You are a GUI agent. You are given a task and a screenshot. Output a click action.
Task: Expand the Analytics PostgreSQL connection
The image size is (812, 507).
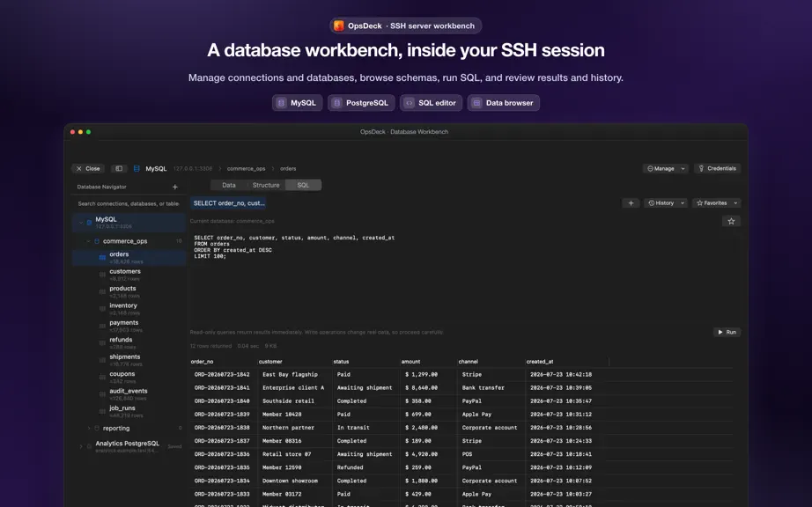click(81, 446)
